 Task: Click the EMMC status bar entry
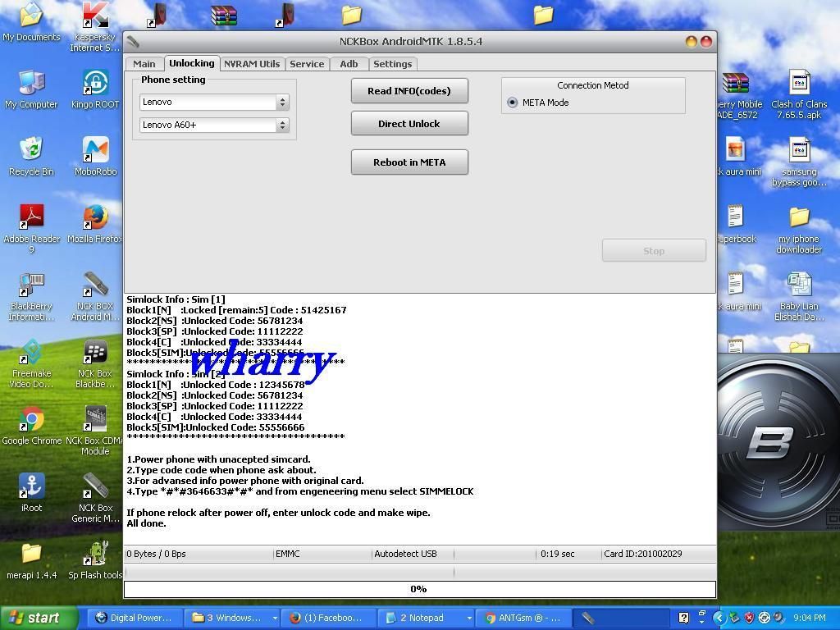pyautogui.click(x=288, y=554)
